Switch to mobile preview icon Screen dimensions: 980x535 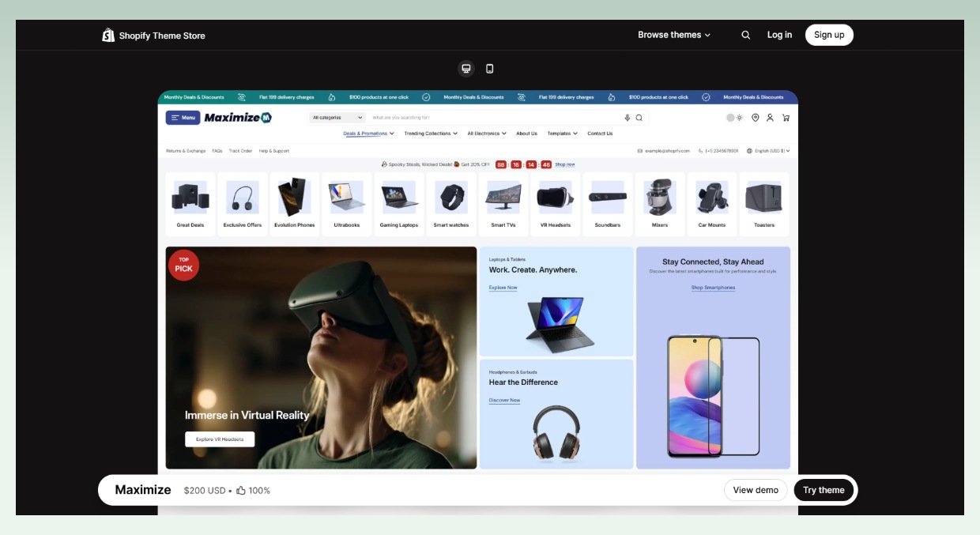point(490,69)
